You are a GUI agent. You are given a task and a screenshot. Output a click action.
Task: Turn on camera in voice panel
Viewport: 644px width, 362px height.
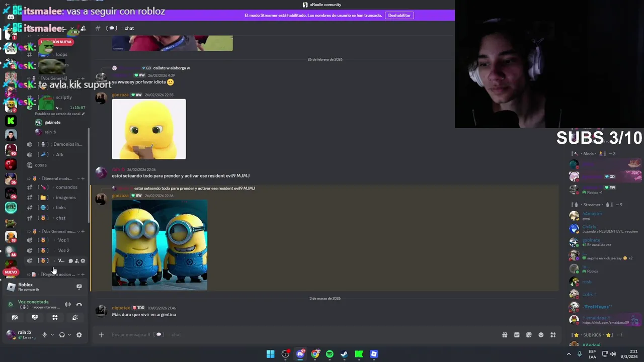click(15, 318)
